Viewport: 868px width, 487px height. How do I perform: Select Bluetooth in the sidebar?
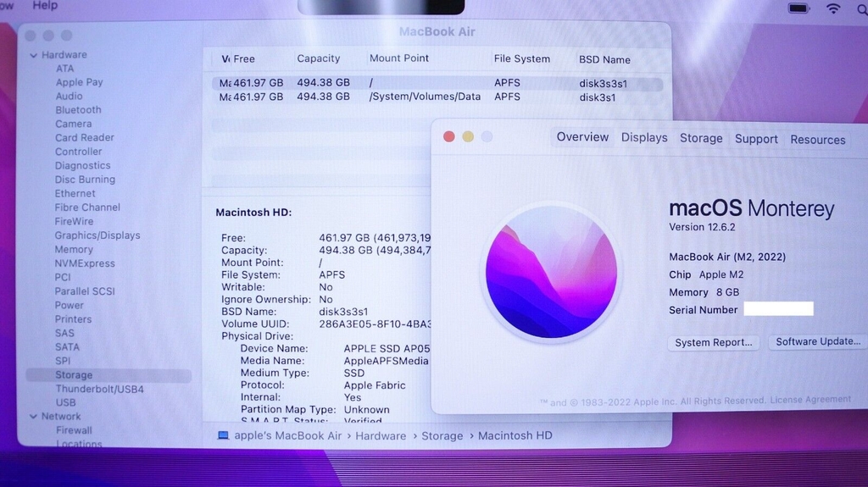(78, 110)
